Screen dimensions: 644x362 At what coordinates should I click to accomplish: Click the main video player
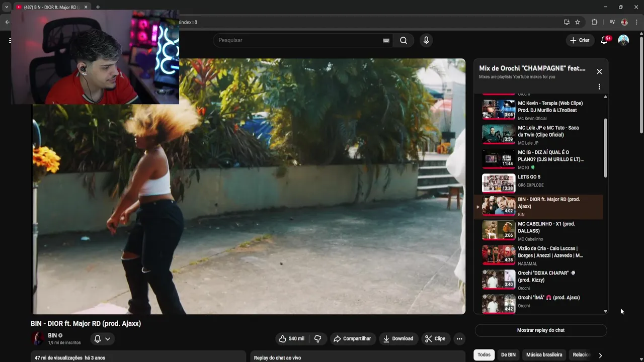[x=249, y=186]
